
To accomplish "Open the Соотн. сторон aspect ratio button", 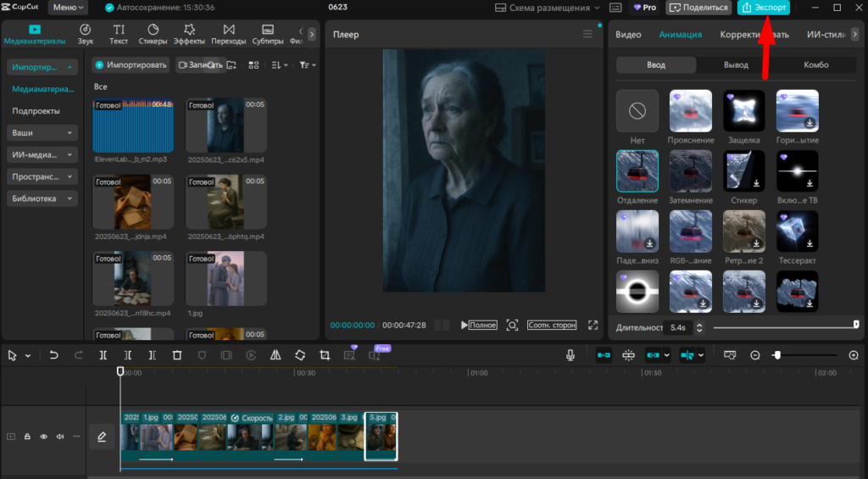I will (551, 325).
